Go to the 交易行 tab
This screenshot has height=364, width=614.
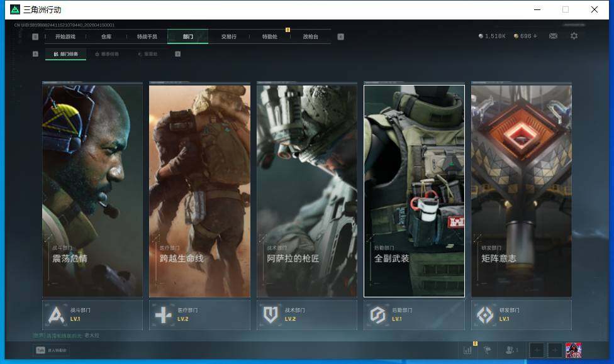point(229,36)
